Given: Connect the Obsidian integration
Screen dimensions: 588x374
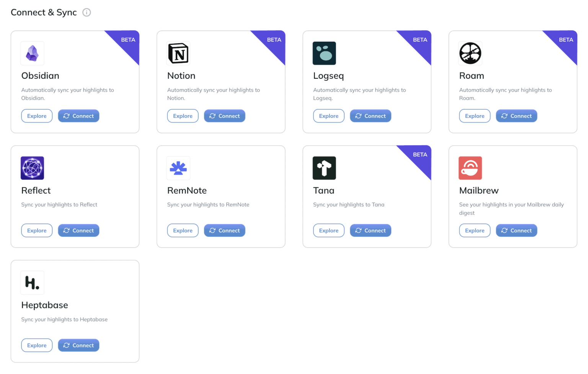Looking at the screenshot, I should click(78, 115).
